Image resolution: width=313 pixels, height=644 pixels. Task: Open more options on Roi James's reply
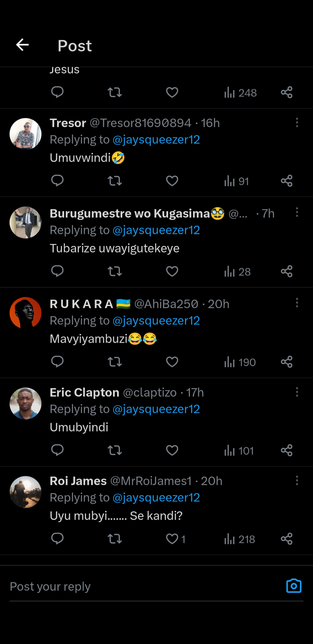297,480
